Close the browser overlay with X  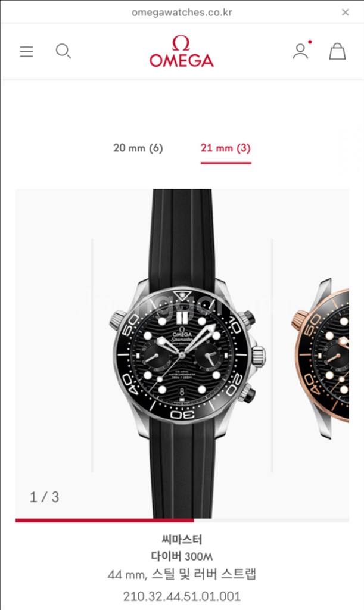pyautogui.click(x=345, y=13)
